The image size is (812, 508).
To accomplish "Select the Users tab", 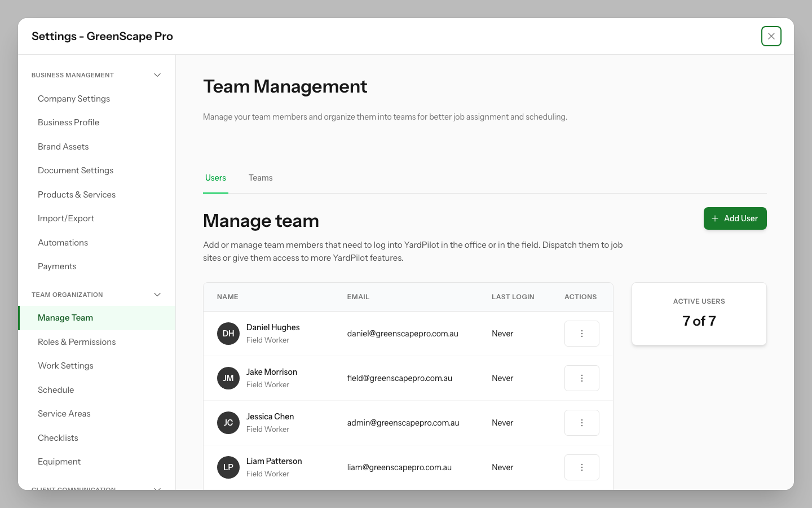I will (x=215, y=177).
